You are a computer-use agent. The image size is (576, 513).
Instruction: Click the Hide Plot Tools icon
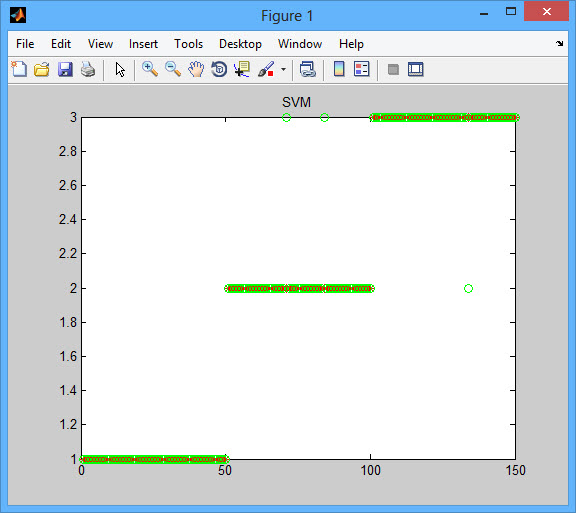pyautogui.click(x=393, y=69)
